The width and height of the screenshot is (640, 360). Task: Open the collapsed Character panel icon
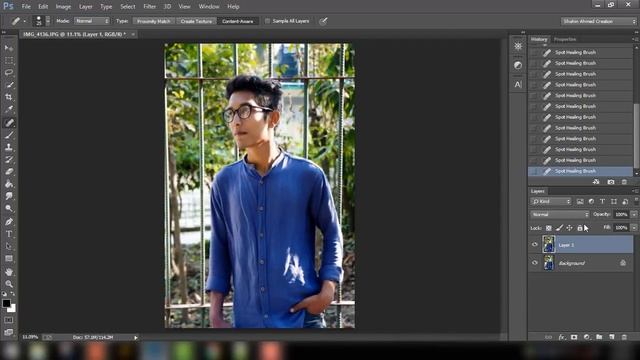(x=518, y=84)
